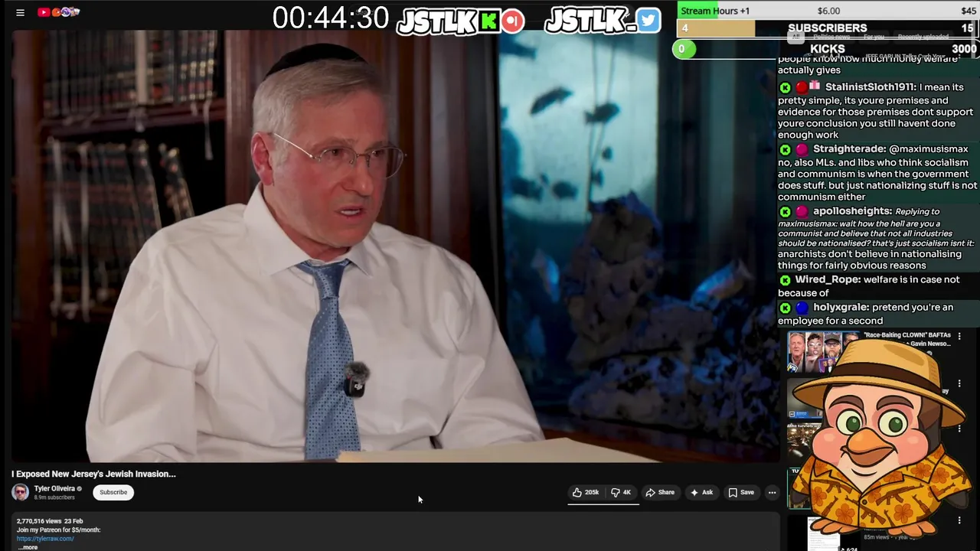Subscribe to Tyler Oliveira channel

click(113, 492)
